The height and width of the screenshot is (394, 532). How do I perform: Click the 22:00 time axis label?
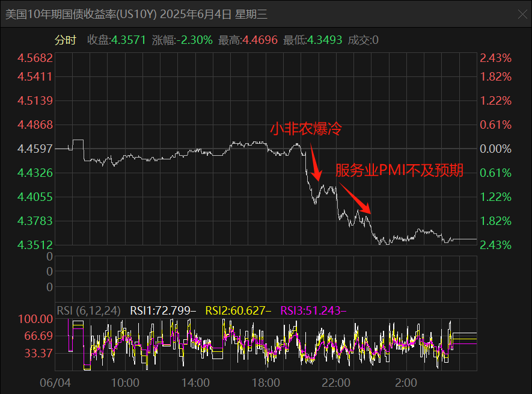336,383
